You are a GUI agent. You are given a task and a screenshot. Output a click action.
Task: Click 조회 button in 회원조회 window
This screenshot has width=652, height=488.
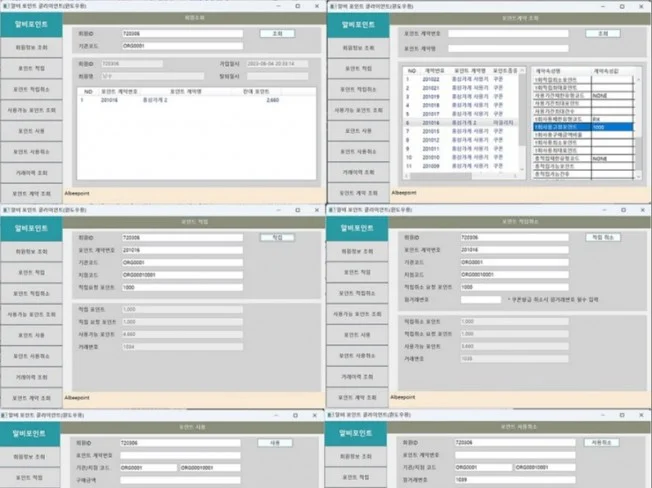pos(277,33)
